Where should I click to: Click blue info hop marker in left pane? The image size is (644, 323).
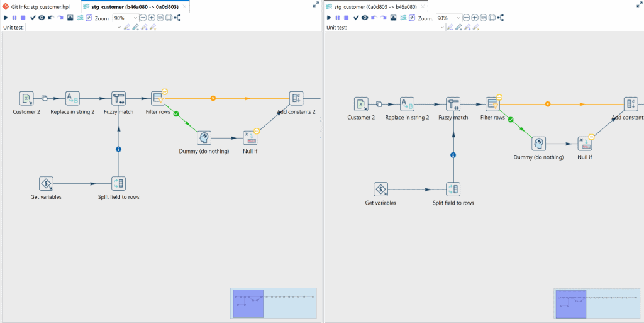point(119,149)
